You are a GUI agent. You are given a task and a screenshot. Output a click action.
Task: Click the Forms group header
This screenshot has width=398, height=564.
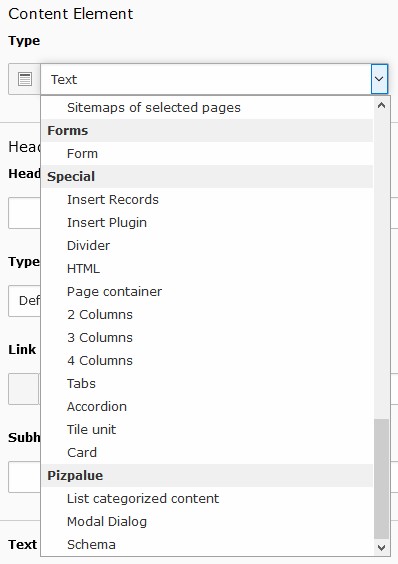click(x=207, y=131)
